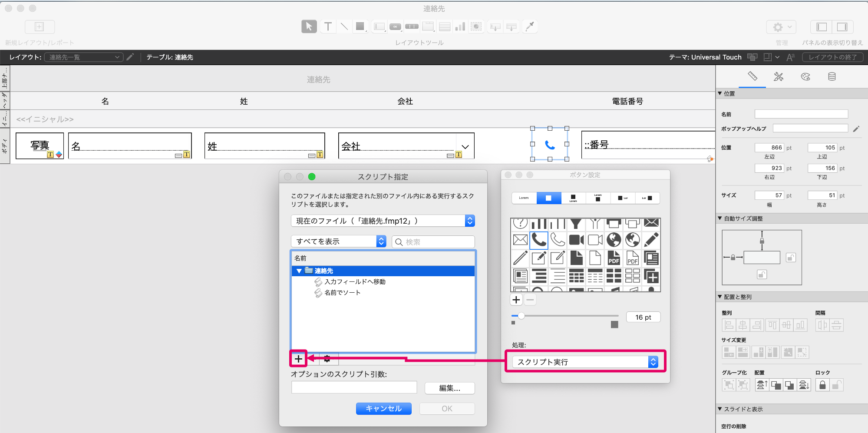Click the キャンセル button
Viewport: 868px width, 433px height.
(x=383, y=409)
